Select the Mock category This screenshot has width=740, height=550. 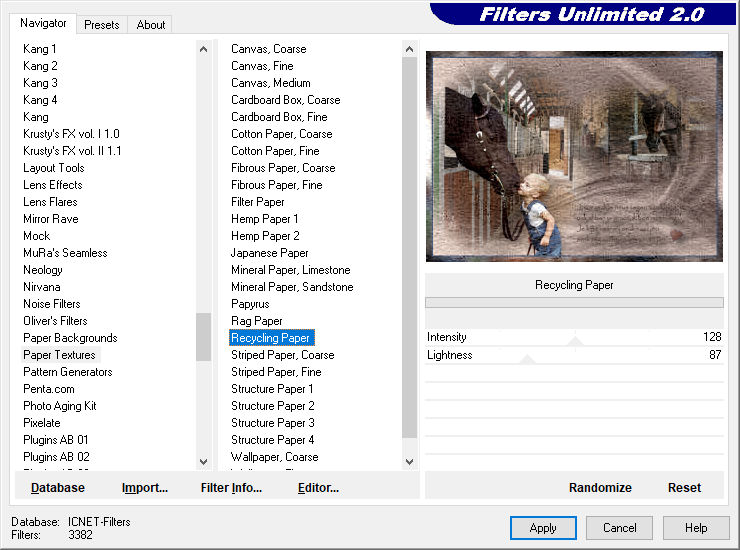click(36, 236)
